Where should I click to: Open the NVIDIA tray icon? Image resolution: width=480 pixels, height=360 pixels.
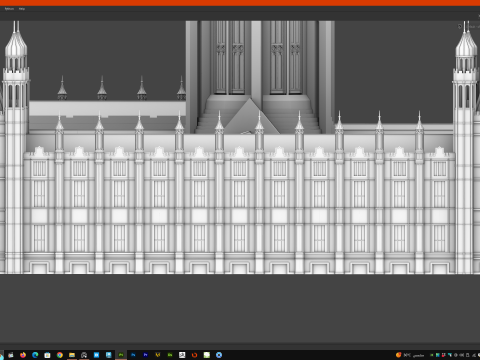pyautogui.click(x=432, y=355)
